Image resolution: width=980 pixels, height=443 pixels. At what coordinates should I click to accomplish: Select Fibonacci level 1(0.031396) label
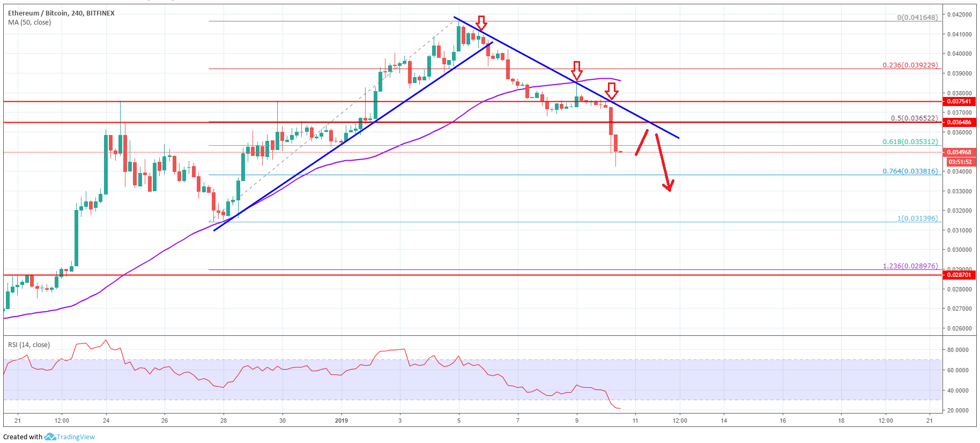917,218
